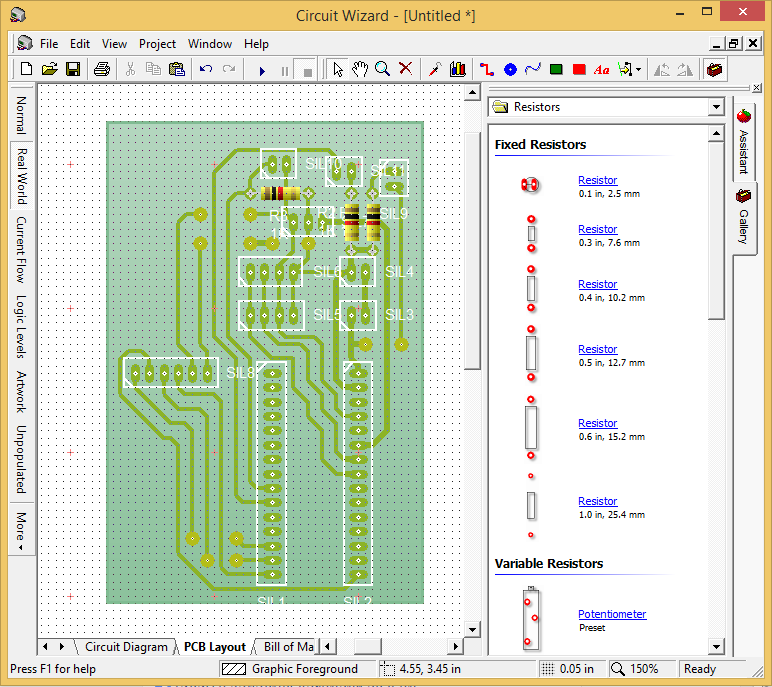The width and height of the screenshot is (772, 687).
Task: Switch to Current Flow view style
Action: click(x=21, y=250)
